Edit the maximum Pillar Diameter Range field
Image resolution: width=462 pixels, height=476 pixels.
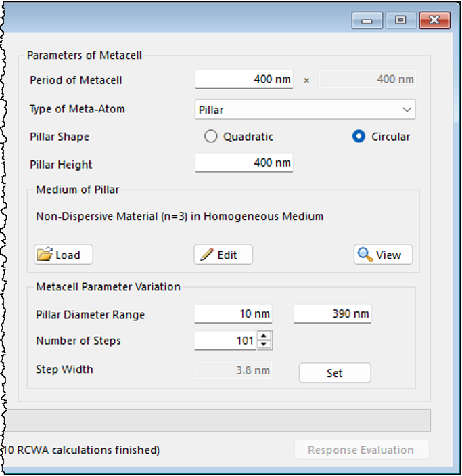(x=332, y=314)
